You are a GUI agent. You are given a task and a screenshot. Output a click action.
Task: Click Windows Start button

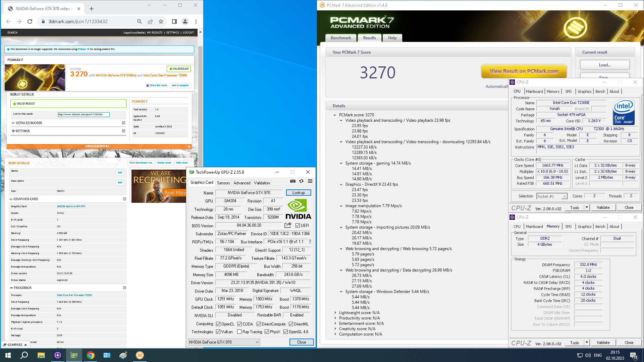coord(8,355)
